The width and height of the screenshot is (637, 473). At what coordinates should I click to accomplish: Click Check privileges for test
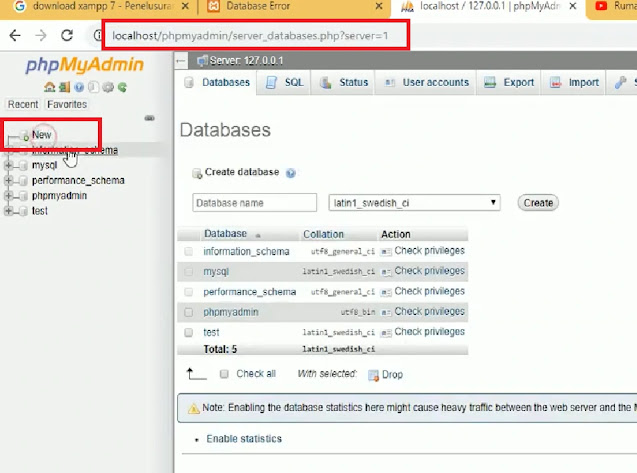[x=429, y=332]
